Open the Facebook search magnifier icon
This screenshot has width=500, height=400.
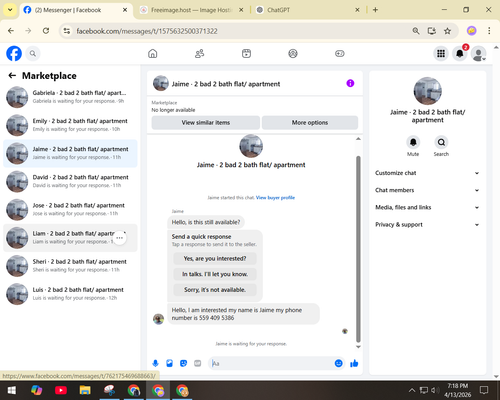pyautogui.click(x=33, y=53)
